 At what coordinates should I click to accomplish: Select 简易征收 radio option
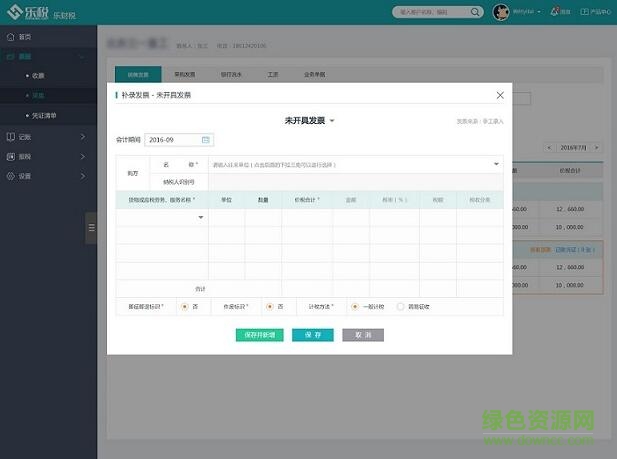(401, 307)
